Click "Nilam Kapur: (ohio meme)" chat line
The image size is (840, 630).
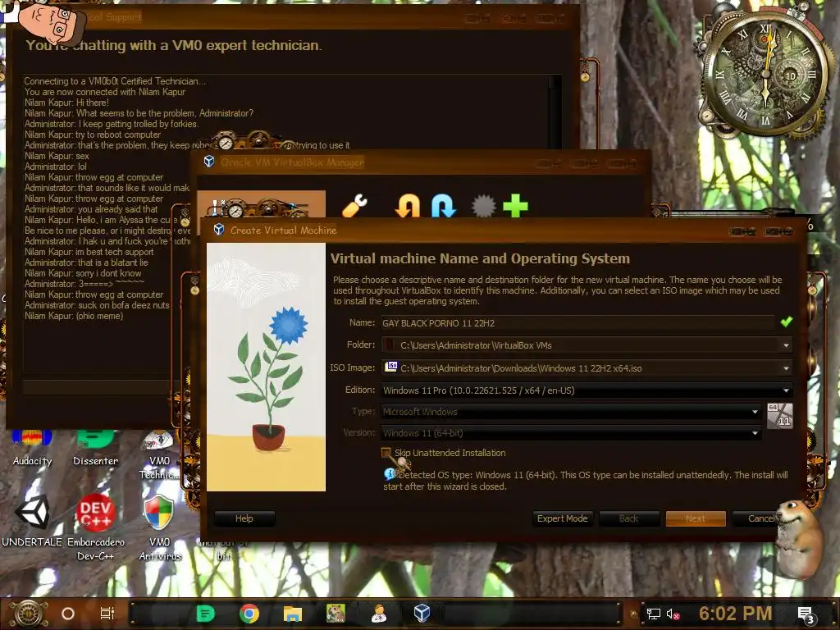74,316
